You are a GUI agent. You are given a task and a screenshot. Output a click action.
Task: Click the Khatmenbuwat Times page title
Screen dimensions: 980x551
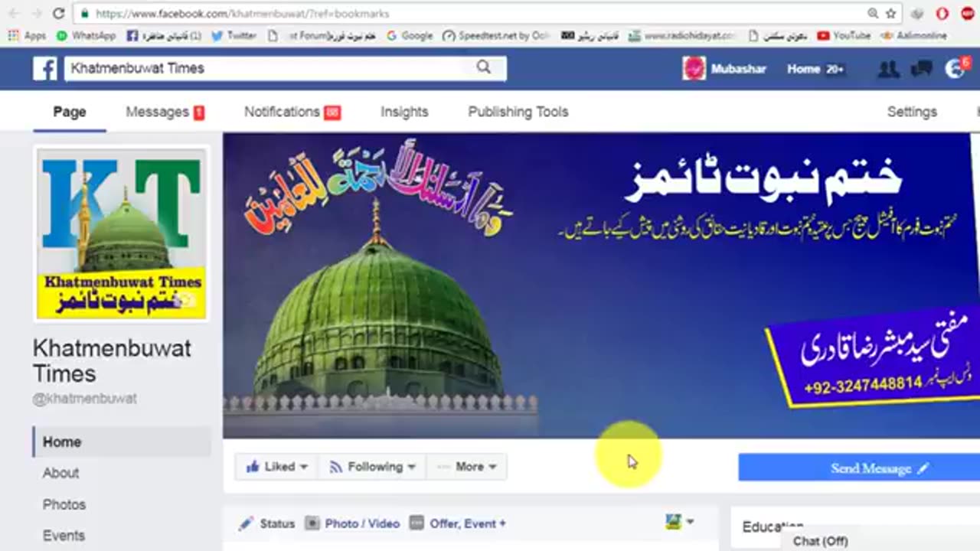(112, 361)
